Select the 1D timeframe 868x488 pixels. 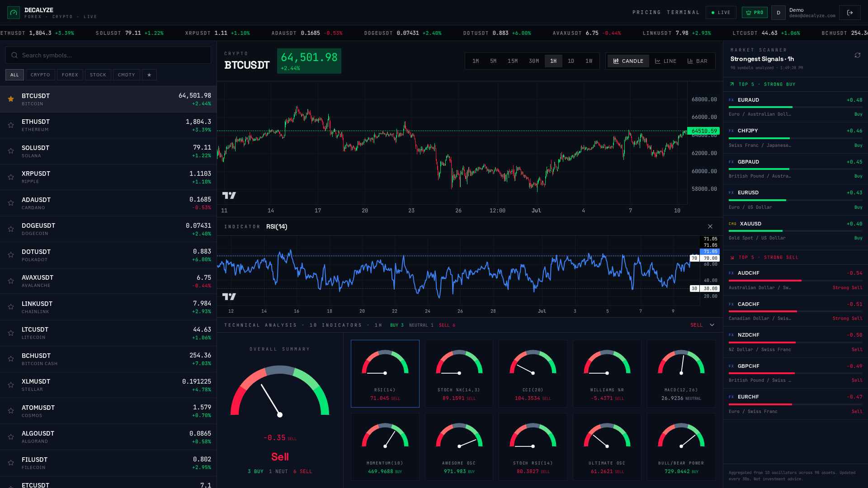coord(571,61)
